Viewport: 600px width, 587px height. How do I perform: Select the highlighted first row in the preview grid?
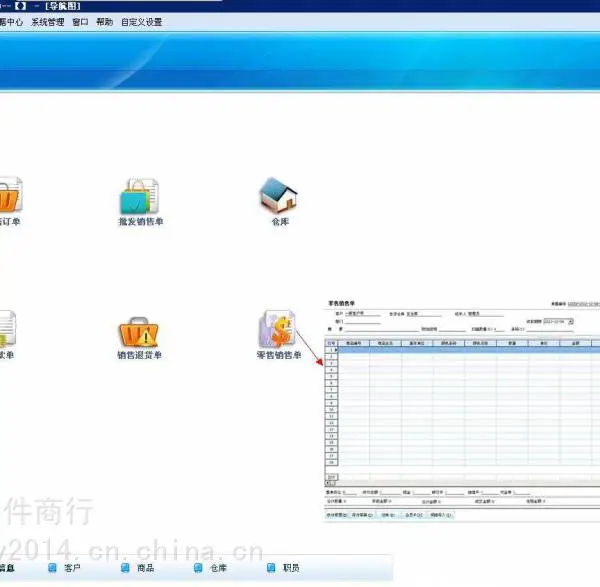point(468,350)
